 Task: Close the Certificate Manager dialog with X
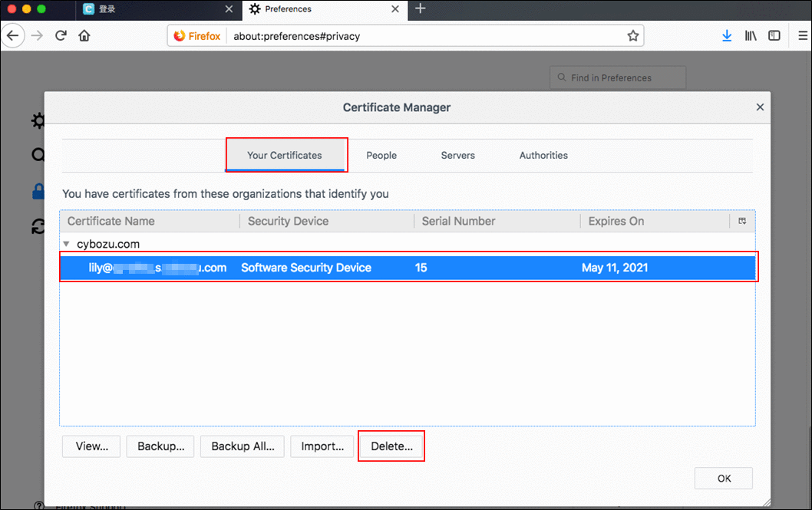point(760,107)
